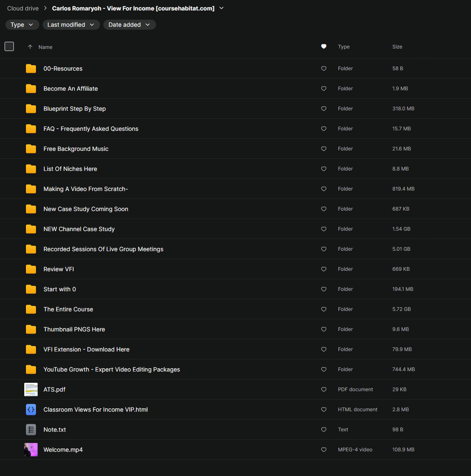This screenshot has width=471, height=476.
Task: Click the 5.01 GB size value
Action: click(401, 249)
